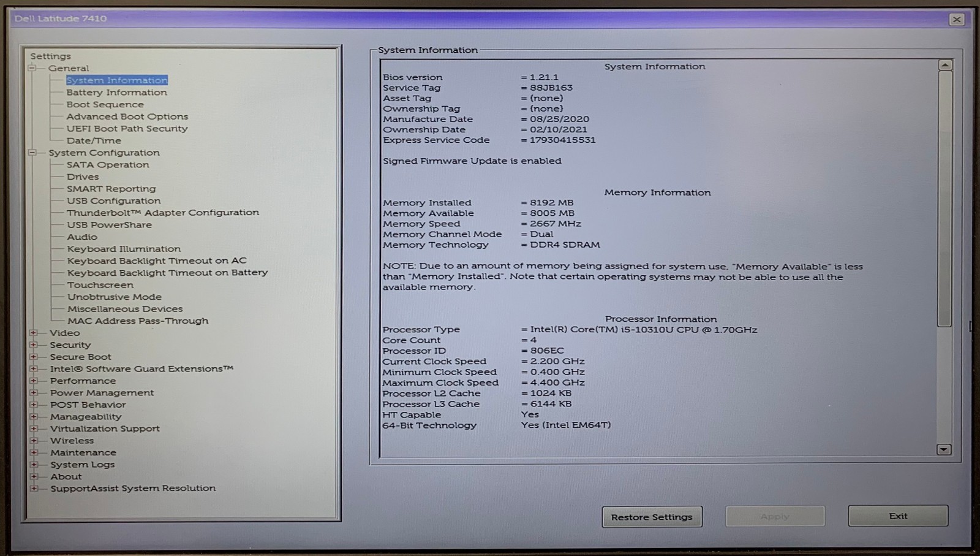Click the Exit button
Screen dimensions: 980x556
898,516
